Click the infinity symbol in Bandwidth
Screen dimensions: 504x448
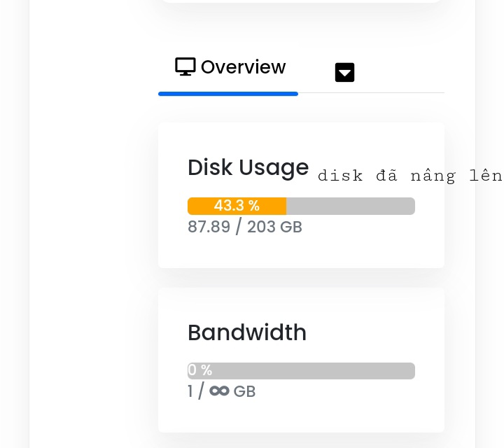219,391
